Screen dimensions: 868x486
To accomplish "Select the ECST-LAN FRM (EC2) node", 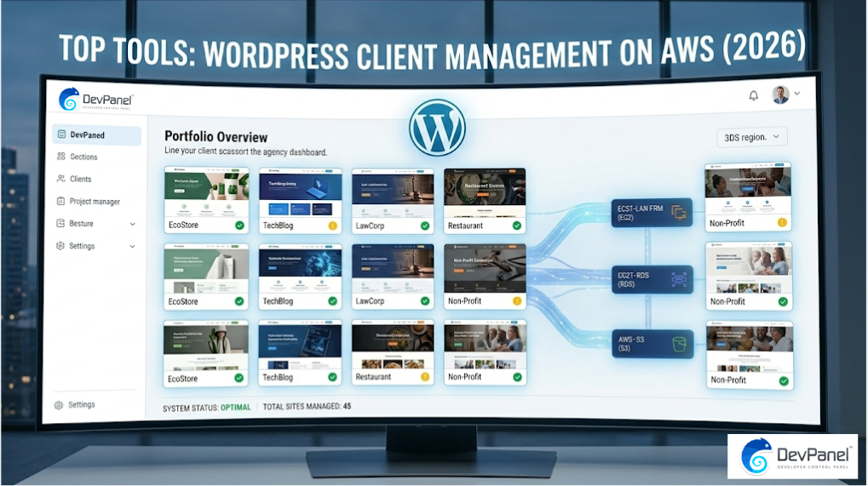I will click(652, 213).
